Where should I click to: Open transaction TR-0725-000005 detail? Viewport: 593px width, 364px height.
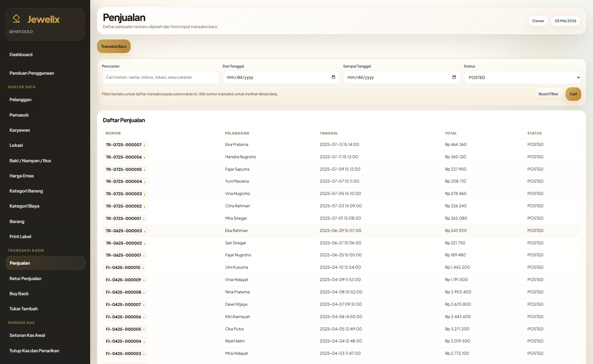point(126,169)
